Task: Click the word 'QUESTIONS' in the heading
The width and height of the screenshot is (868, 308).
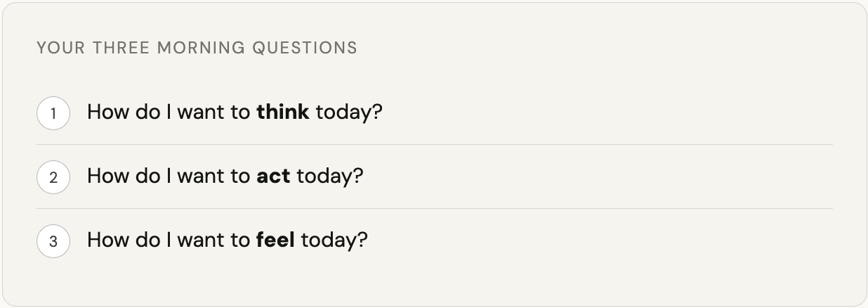Action: pos(305,48)
